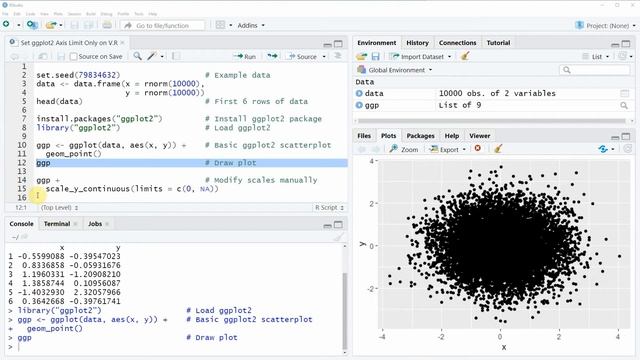The image size is (640, 360).
Task: Maximize the source editor pane
Action: (338, 44)
